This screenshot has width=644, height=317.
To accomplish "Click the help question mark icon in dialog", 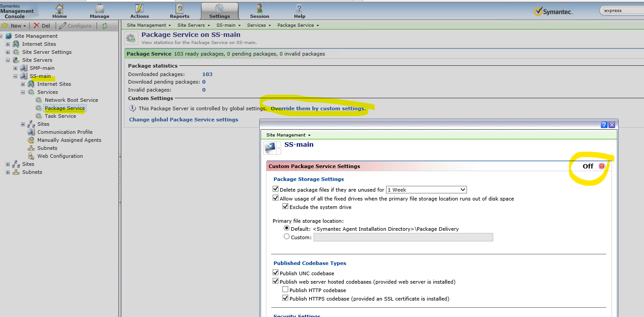I will pyautogui.click(x=604, y=125).
